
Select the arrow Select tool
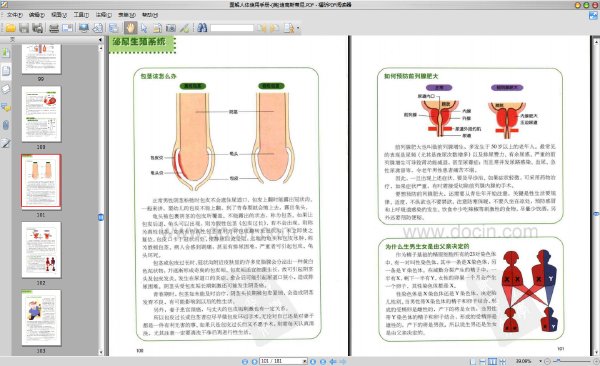point(144,28)
